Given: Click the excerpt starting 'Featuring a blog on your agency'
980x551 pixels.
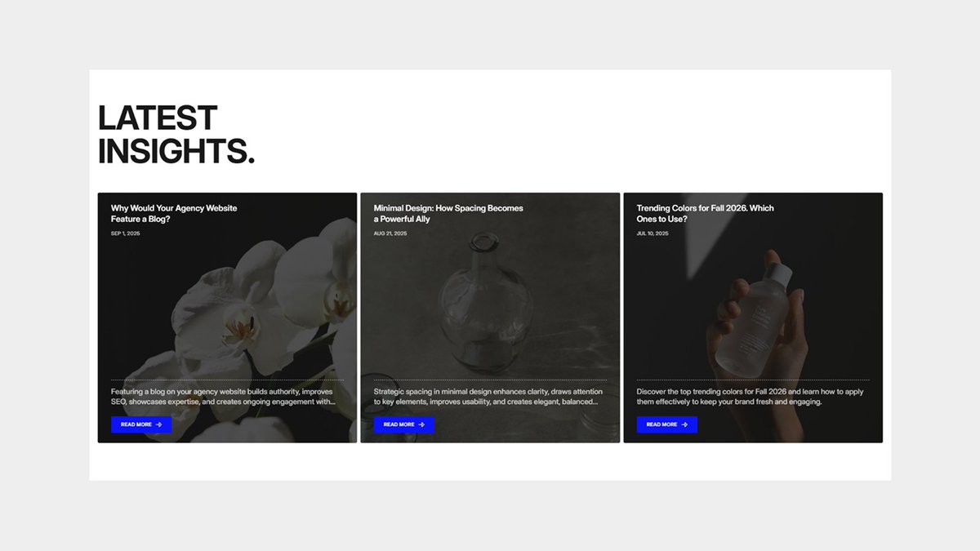Looking at the screenshot, I should (223, 397).
